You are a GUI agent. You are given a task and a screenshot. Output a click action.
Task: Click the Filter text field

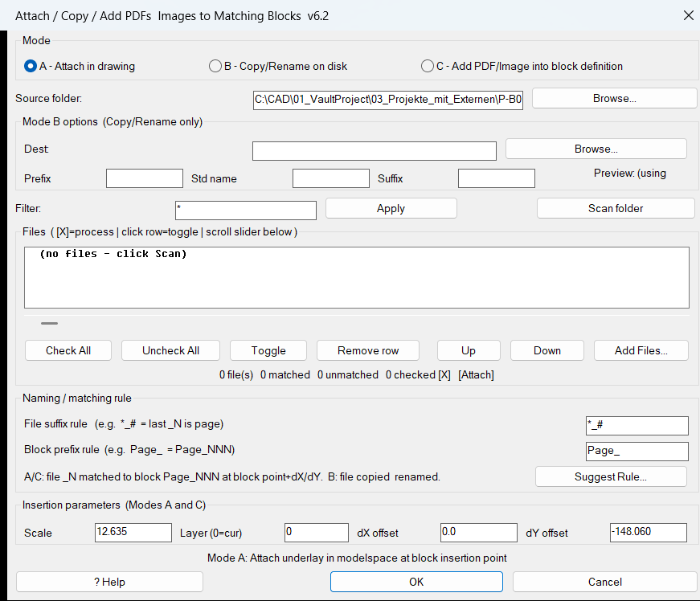coord(246,211)
